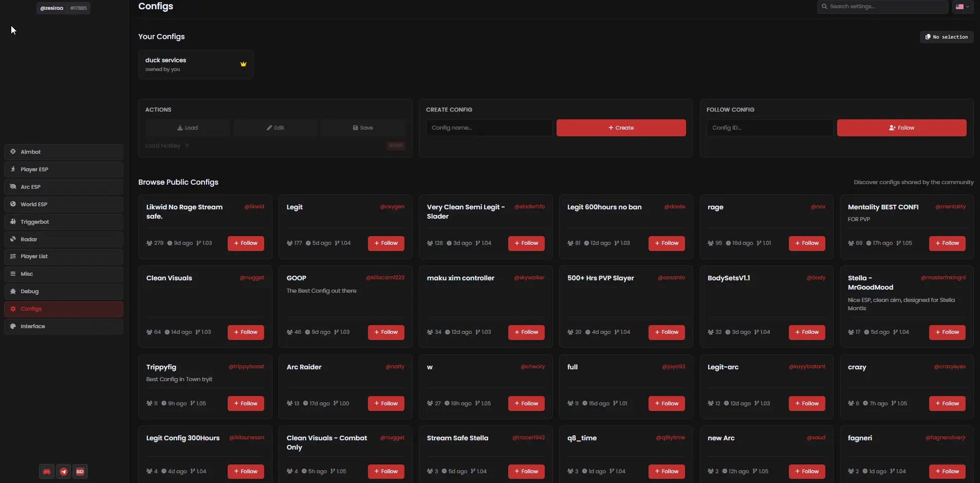Click the BD icon button
Viewport: 980px width, 483px height.
(80, 472)
